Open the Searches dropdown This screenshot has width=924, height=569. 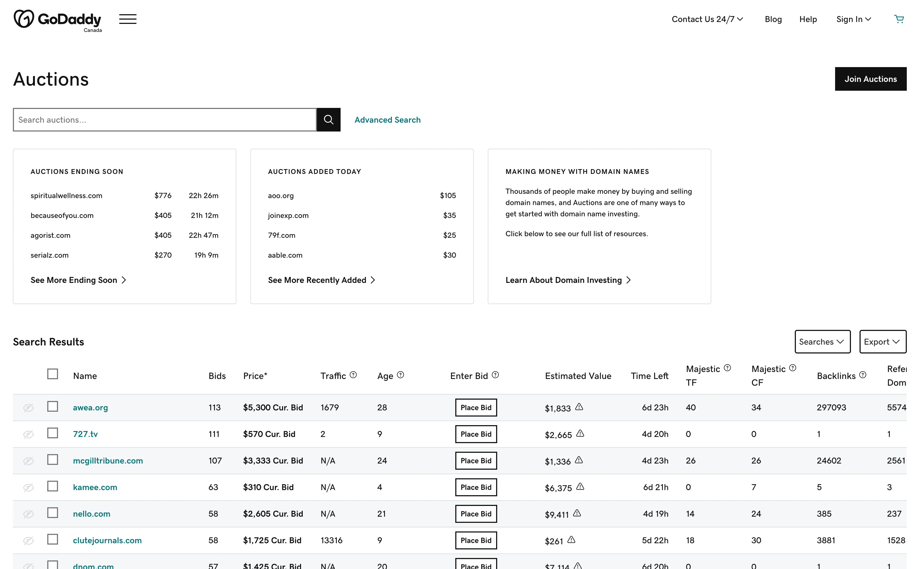(822, 342)
